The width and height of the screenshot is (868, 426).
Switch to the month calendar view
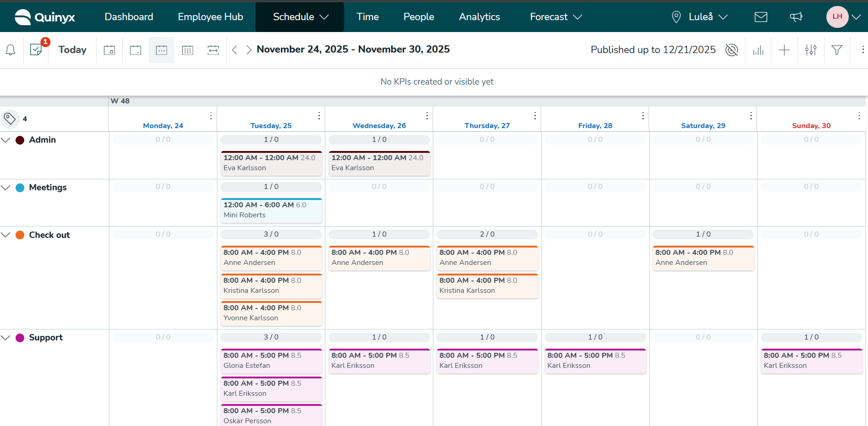188,50
